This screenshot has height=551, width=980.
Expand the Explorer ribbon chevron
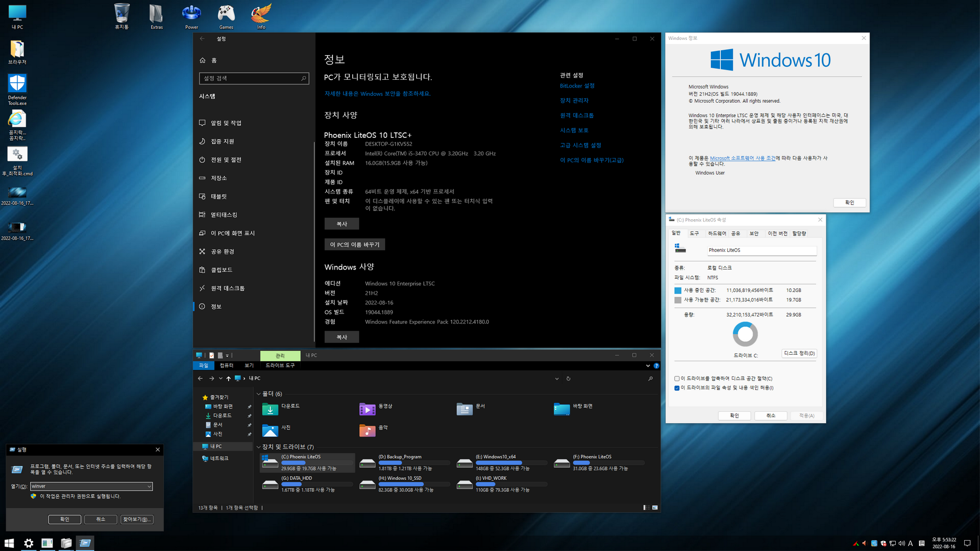(648, 366)
